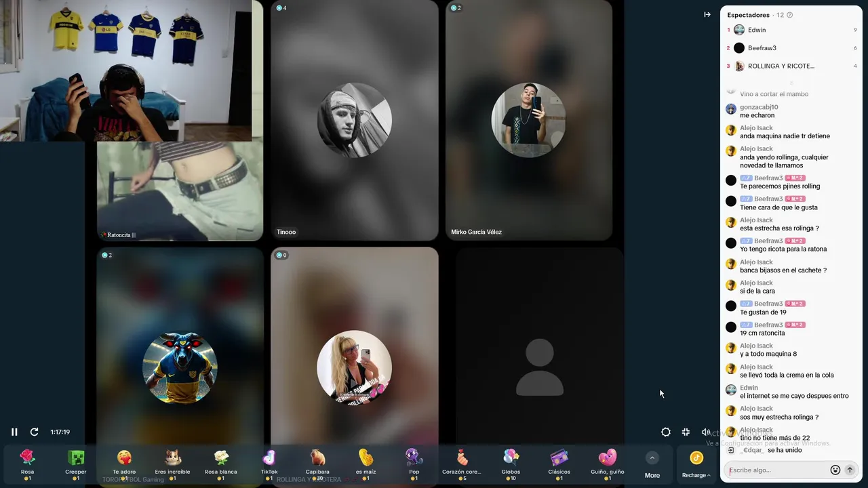The height and width of the screenshot is (488, 868).
Task: Send the Eres increíble gift
Action: coord(172,464)
